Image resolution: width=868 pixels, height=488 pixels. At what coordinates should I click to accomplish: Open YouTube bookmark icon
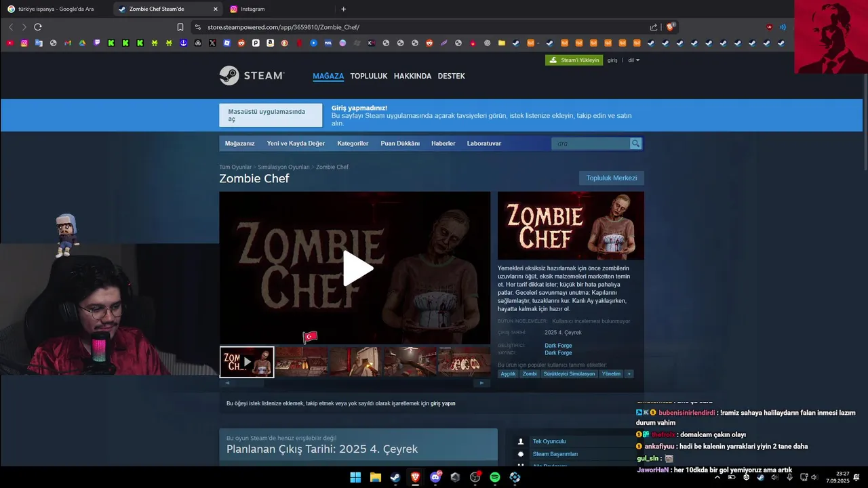click(9, 43)
